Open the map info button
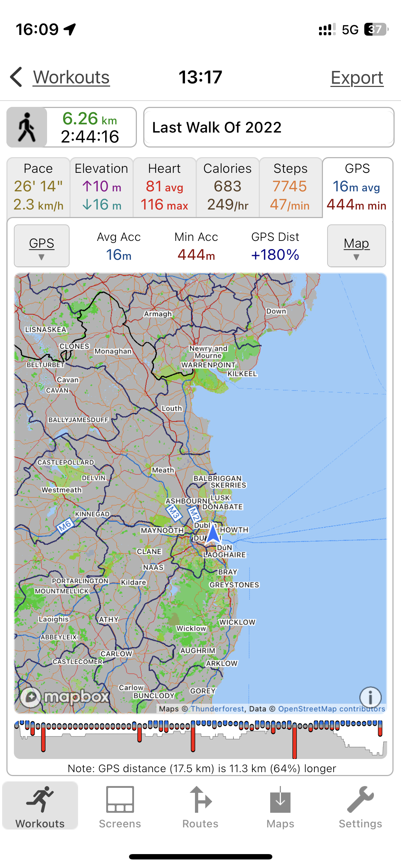Viewport: 401px width, 868px height. point(370,697)
